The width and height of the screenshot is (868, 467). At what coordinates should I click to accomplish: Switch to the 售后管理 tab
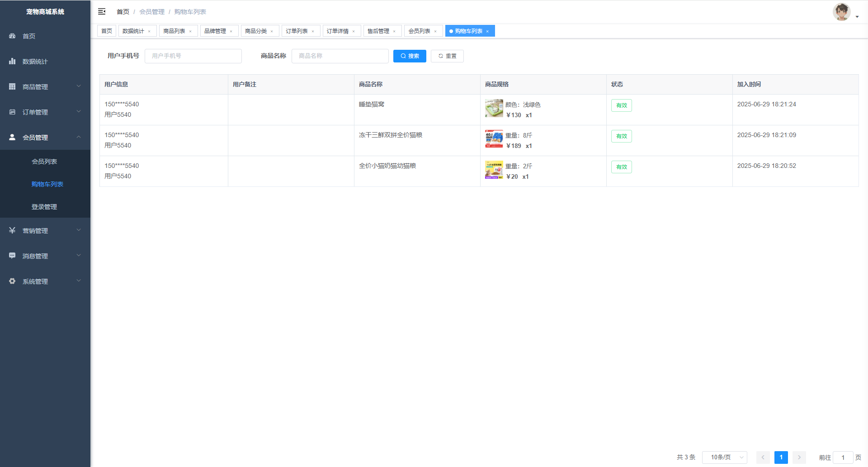point(378,31)
